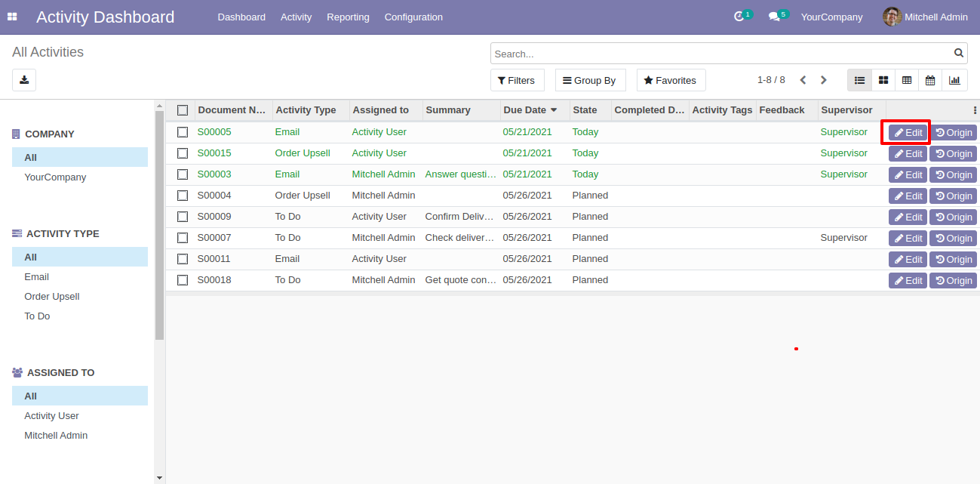The height and width of the screenshot is (484, 980).
Task: Open the Filters dropdown
Action: point(518,80)
